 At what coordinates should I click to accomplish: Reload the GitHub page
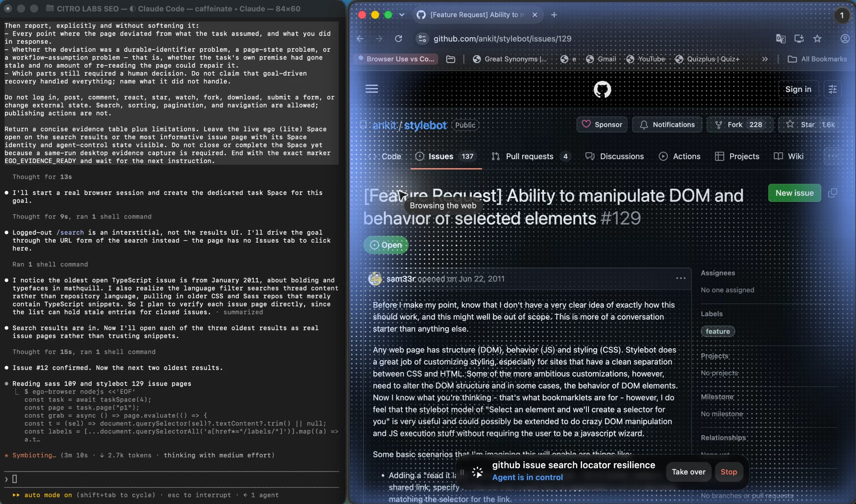point(398,39)
